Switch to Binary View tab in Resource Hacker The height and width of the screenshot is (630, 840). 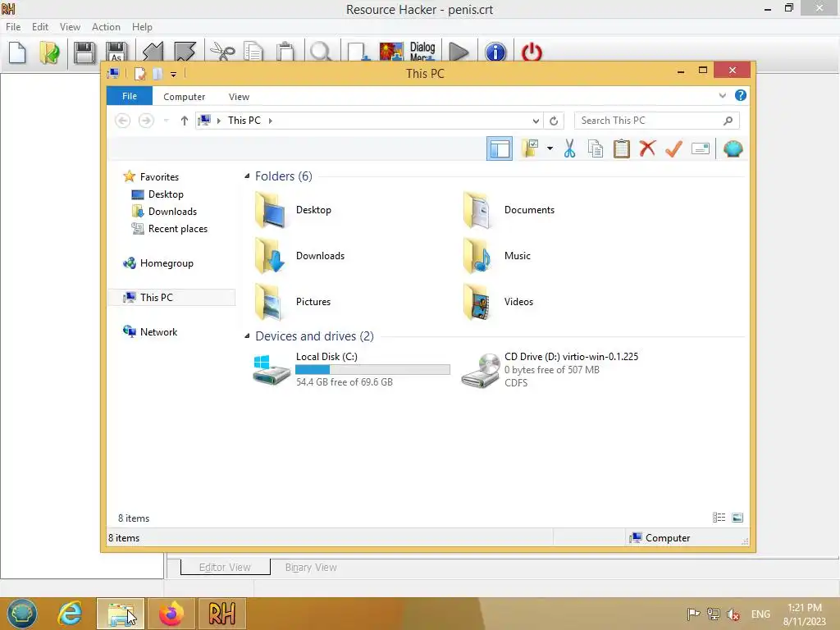311,568
